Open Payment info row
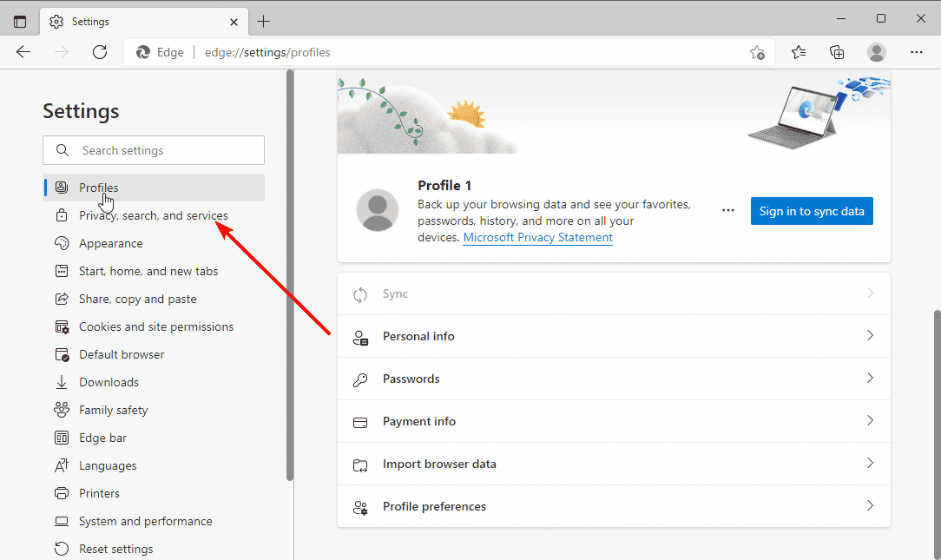The image size is (941, 560). 614,421
